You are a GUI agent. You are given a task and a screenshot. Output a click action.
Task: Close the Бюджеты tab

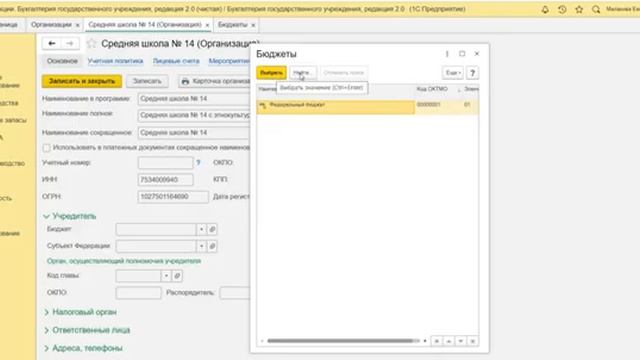[x=253, y=25]
